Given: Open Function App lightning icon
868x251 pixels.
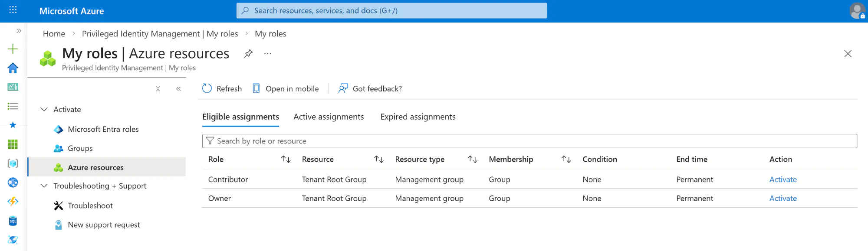Looking at the screenshot, I should pos(13,202).
